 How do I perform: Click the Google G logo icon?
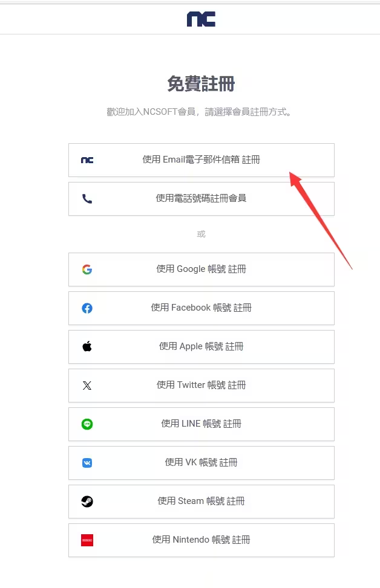click(87, 270)
